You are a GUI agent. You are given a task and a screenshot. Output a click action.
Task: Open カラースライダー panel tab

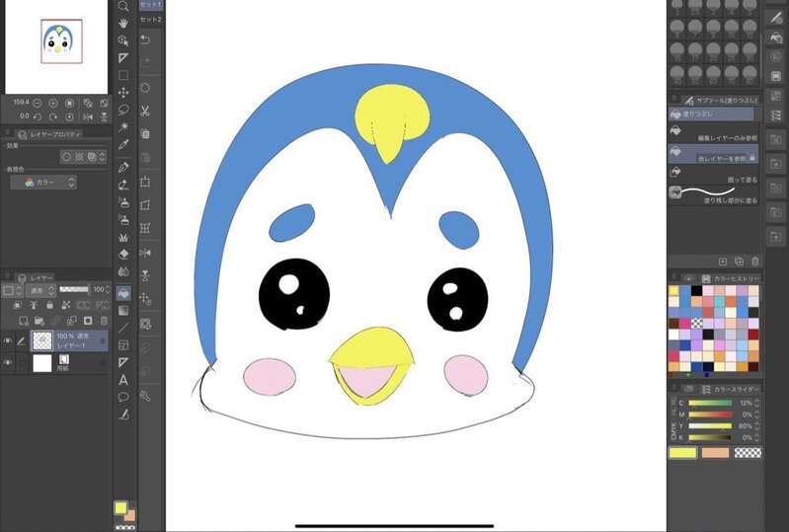(x=731, y=389)
